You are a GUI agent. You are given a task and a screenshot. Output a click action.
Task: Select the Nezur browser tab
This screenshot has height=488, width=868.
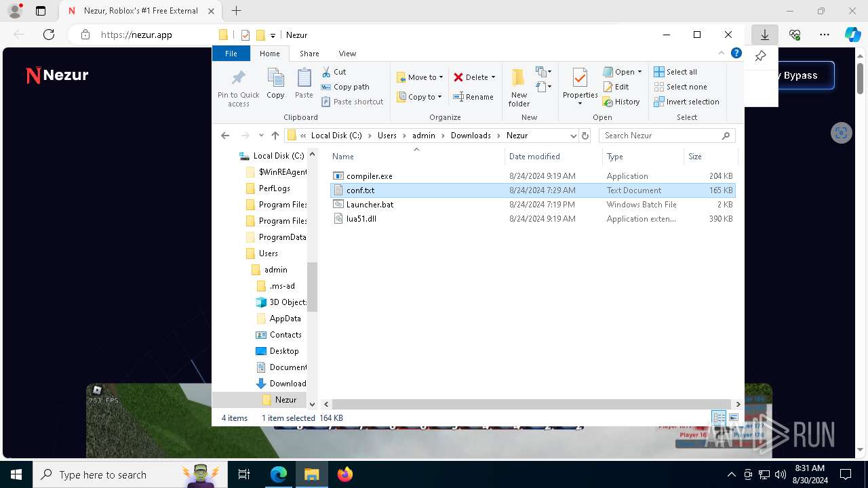click(x=140, y=11)
